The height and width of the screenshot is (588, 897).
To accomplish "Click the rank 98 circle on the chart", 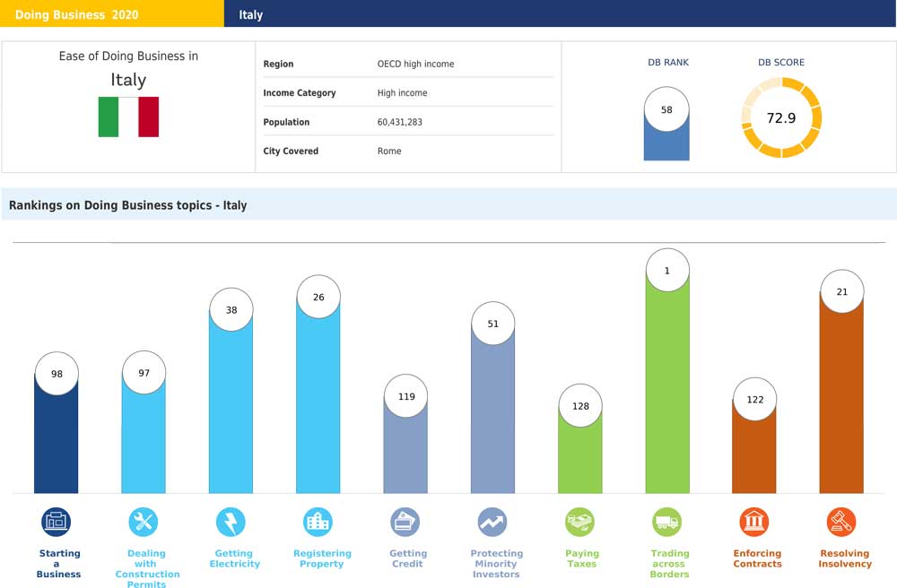I will (57, 374).
